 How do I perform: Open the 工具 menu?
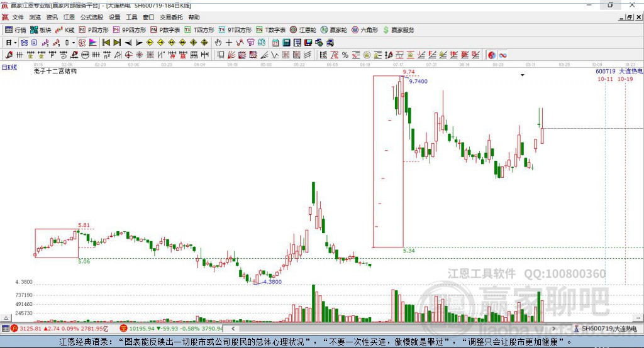(131, 17)
